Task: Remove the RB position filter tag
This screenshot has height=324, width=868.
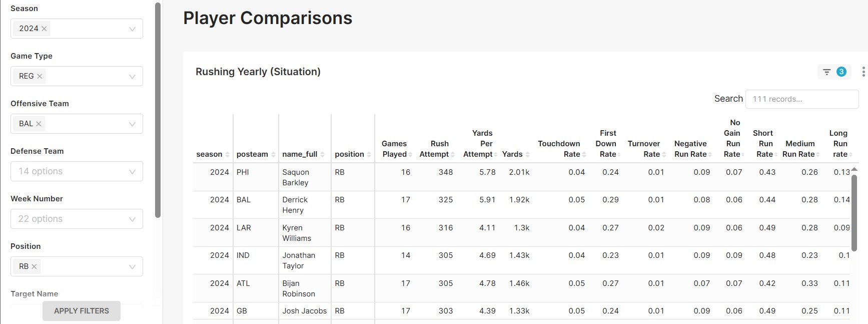Action: [34, 266]
